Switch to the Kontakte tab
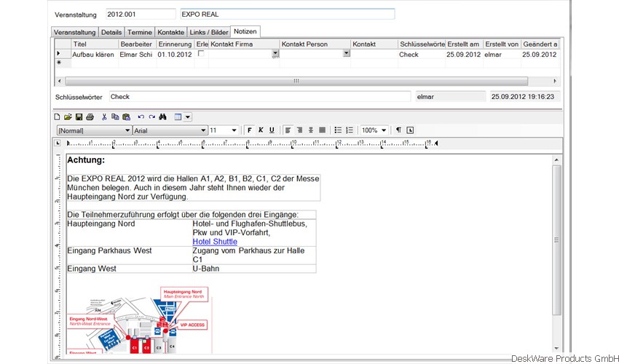This screenshot has height=364, width=619. 170,32
